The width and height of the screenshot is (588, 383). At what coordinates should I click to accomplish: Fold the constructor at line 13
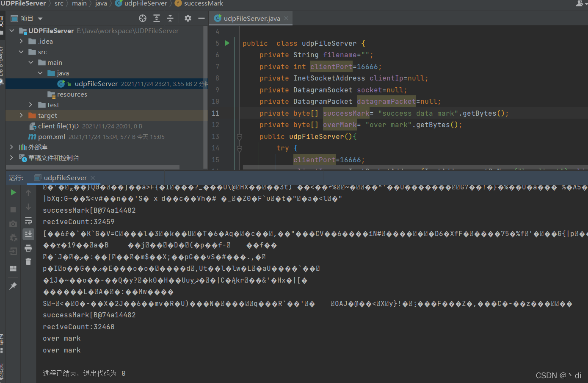pyautogui.click(x=239, y=137)
